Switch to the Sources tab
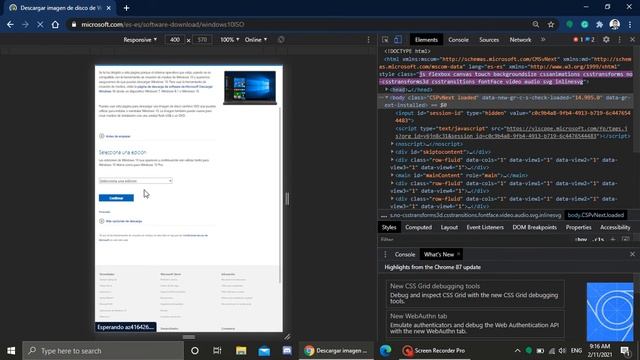 [x=489, y=40]
